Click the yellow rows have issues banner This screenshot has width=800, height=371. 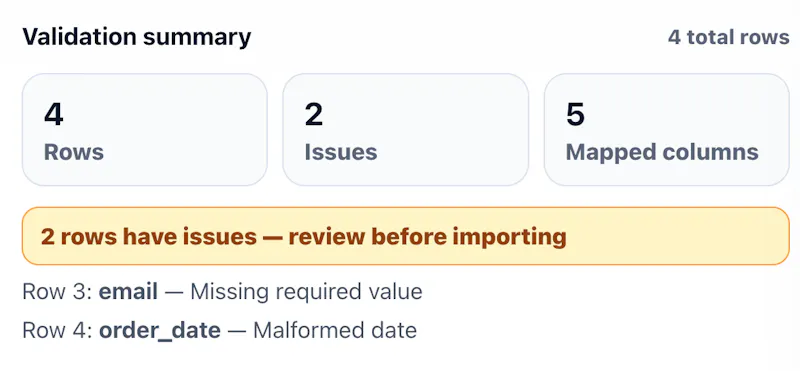point(406,236)
